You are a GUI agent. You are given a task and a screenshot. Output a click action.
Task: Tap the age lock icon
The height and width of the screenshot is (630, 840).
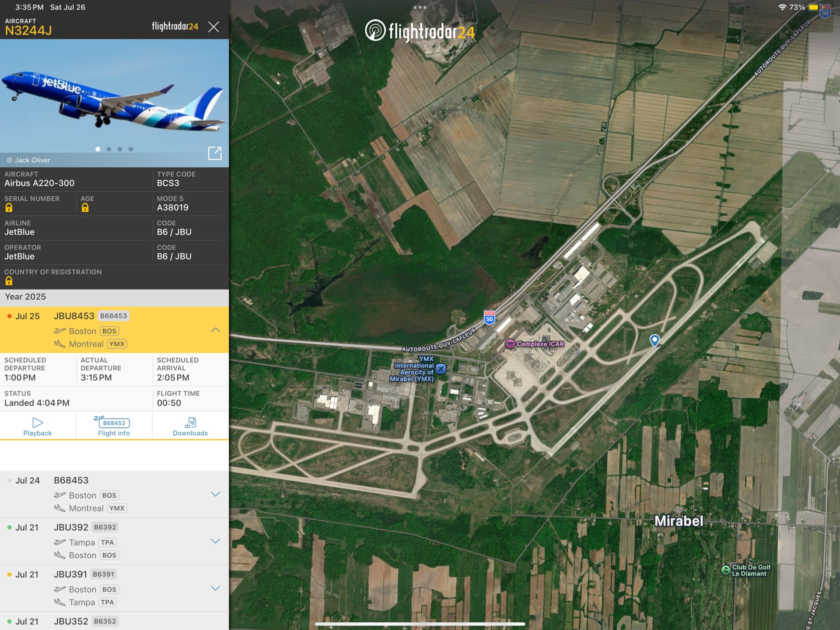[85, 208]
